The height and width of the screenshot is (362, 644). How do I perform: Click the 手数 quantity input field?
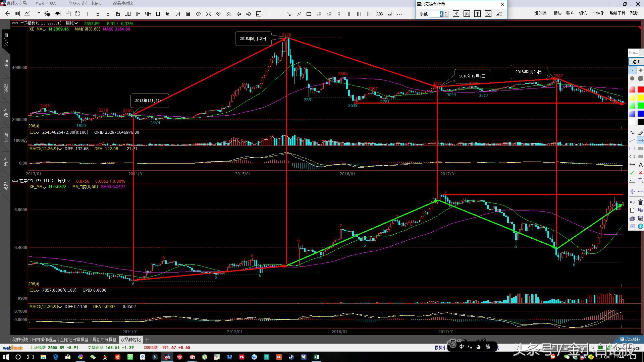pos(436,14)
